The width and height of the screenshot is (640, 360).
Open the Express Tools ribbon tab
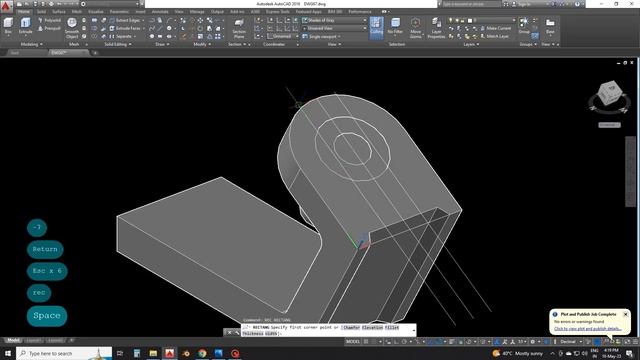pyautogui.click(x=278, y=12)
